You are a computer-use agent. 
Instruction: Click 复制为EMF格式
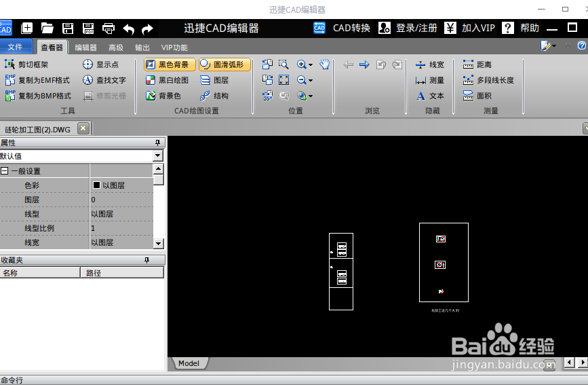(x=37, y=80)
